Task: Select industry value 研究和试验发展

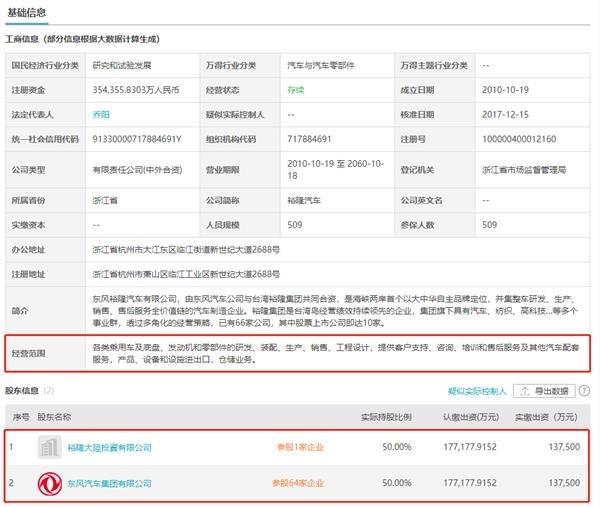Action: pyautogui.click(x=122, y=65)
